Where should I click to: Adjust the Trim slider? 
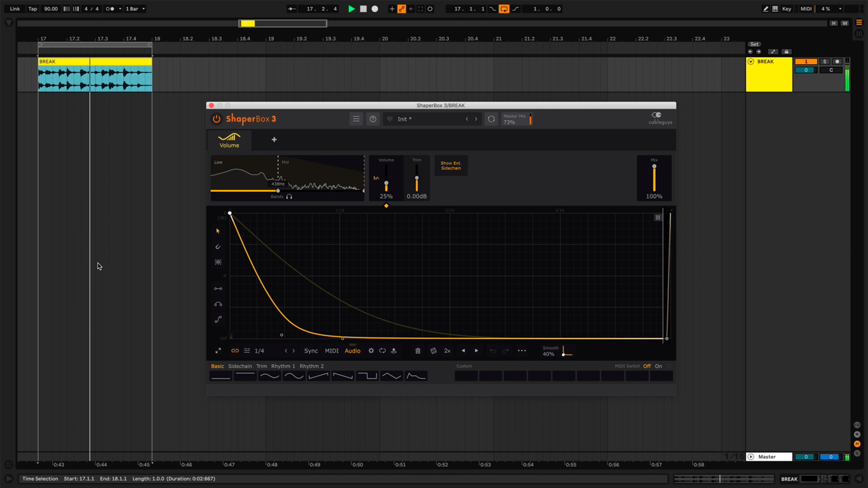click(417, 178)
